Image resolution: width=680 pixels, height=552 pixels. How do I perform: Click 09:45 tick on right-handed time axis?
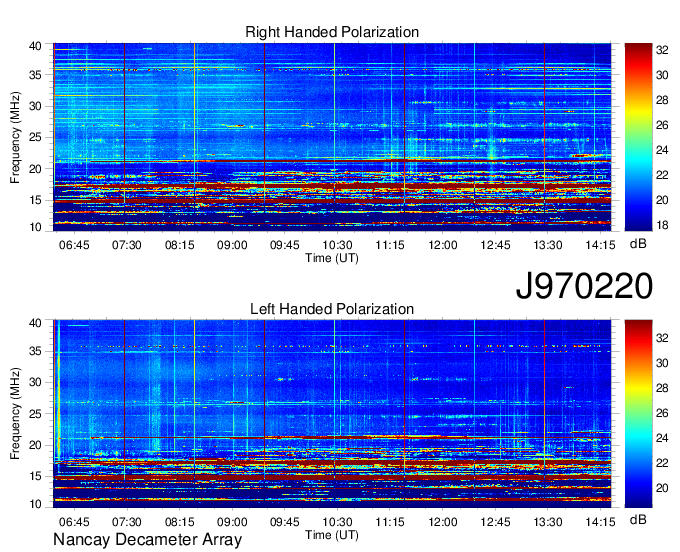[x=284, y=245]
